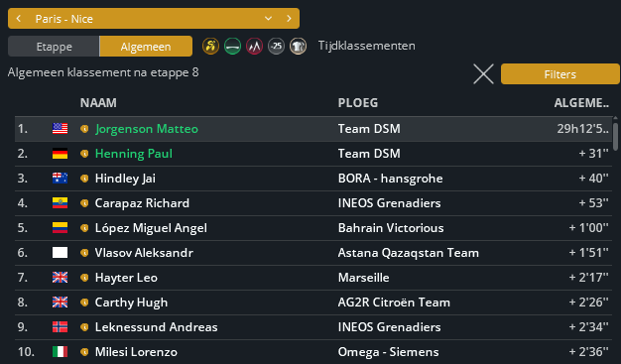The image size is (621, 364).
Task: Go to previous race with left arrow
Action: (19, 19)
